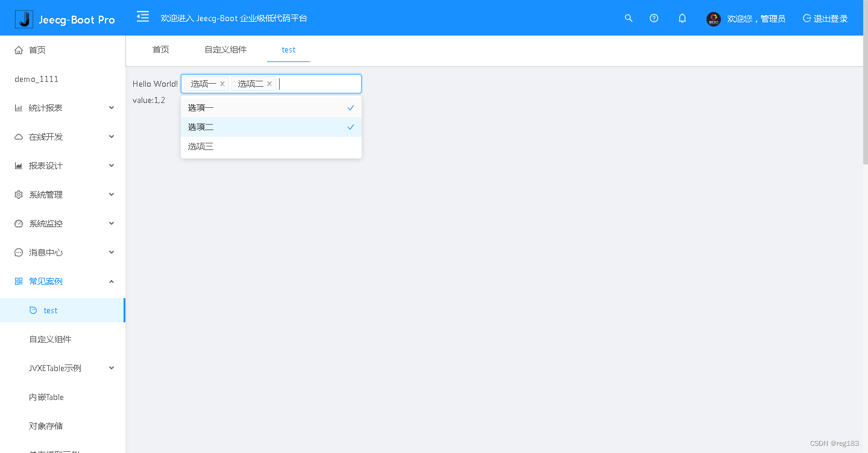The image size is (868, 453).
Task: Expand the 统计报表 submenu chevron
Action: (112, 108)
